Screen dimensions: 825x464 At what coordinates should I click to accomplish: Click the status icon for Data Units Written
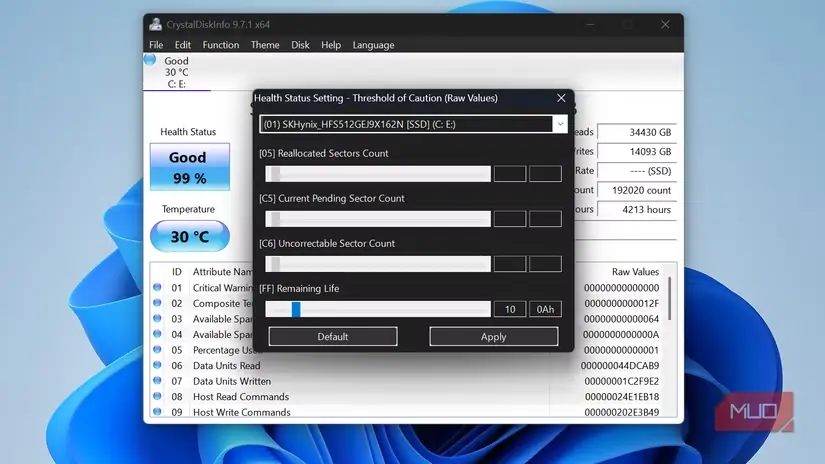[x=157, y=380]
